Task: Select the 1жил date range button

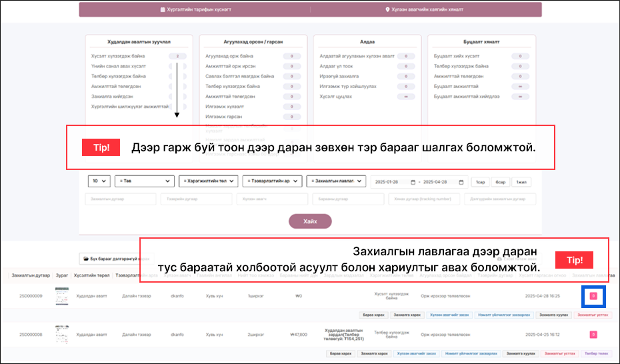Action: tap(522, 181)
